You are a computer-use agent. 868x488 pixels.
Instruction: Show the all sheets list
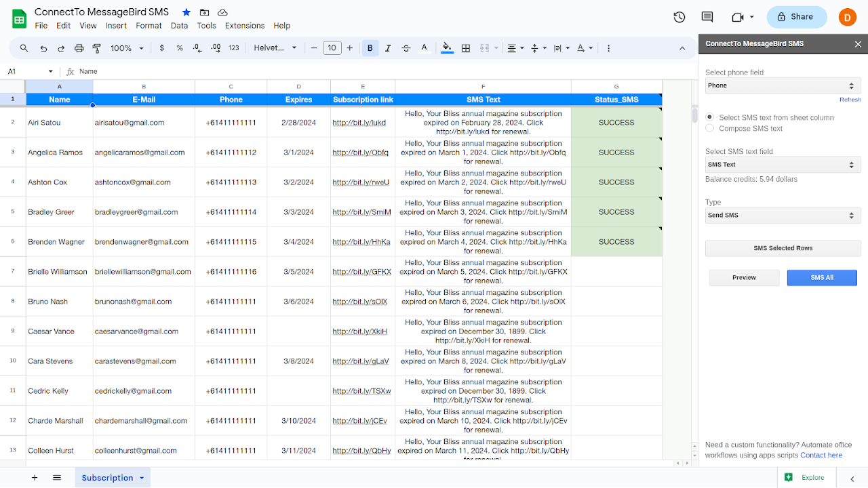point(57,478)
